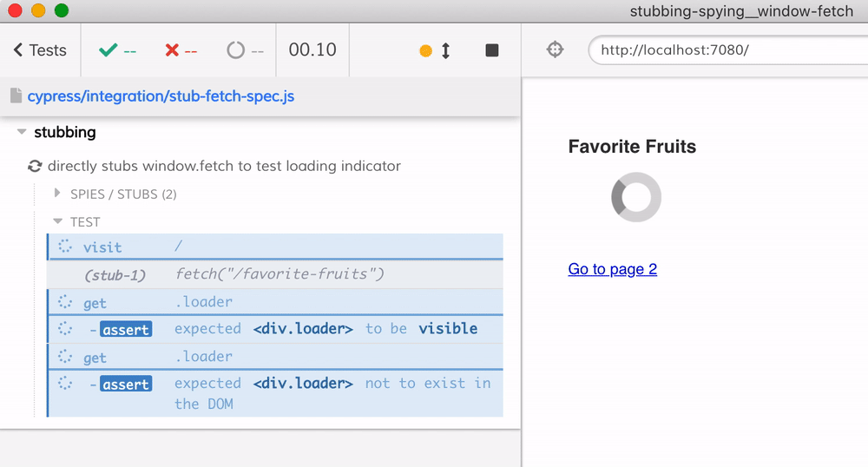The width and height of the screenshot is (868, 467).
Task: Open the selector playground crosshair icon
Action: point(556,50)
